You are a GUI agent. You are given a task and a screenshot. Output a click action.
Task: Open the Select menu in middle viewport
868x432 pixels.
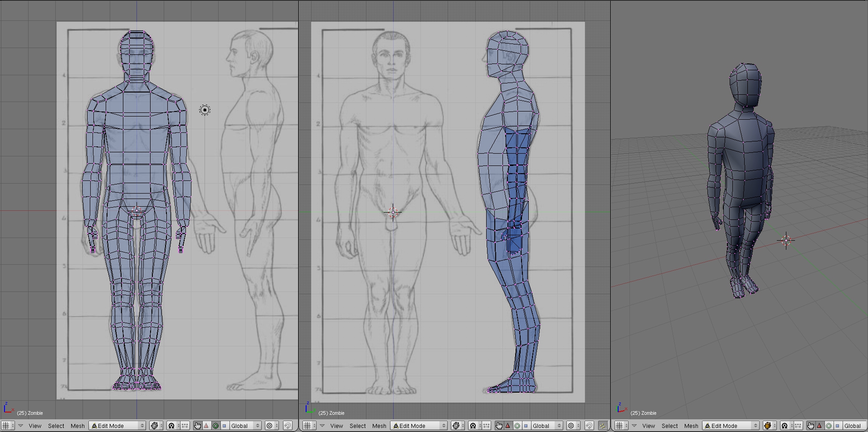click(357, 426)
